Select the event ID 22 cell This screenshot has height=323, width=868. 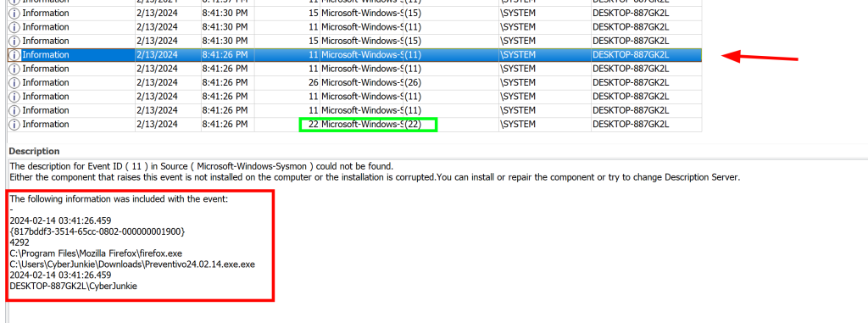pos(314,124)
